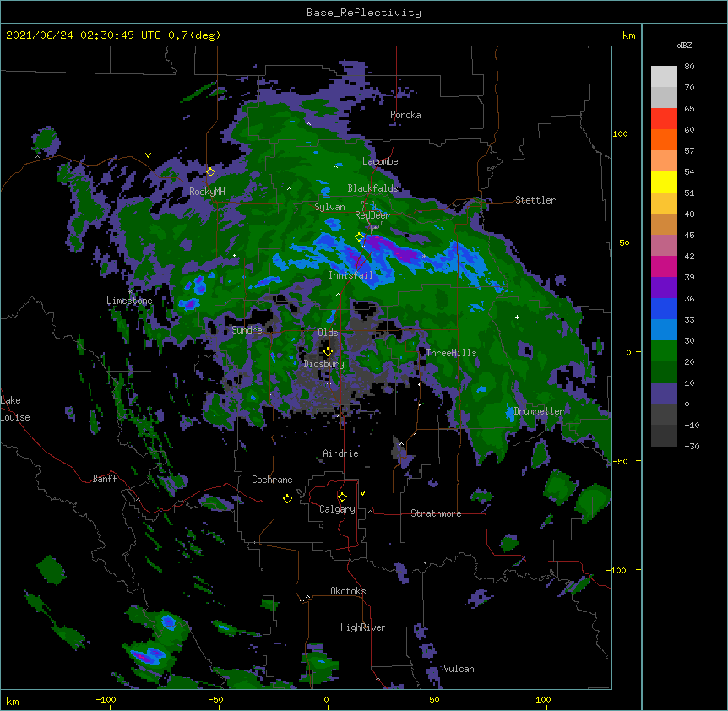Click yellow diamond marker above Calgary
The image size is (728, 711).
[343, 497]
